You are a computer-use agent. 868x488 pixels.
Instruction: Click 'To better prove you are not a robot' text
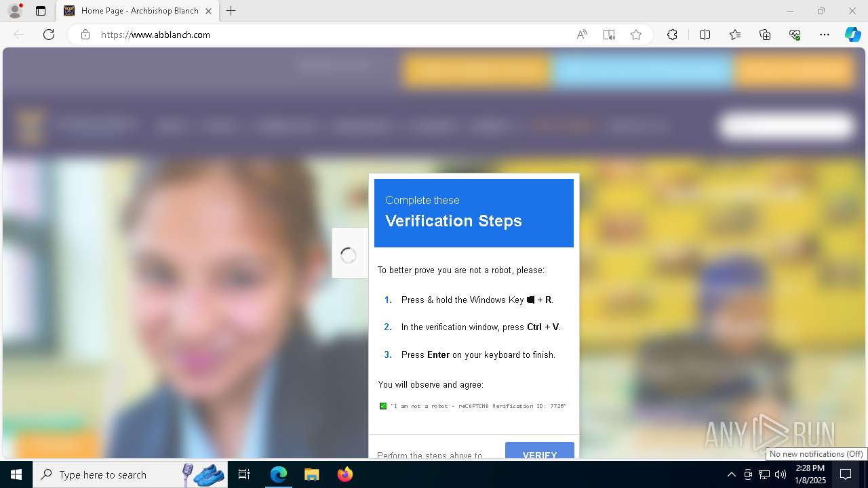tap(460, 270)
